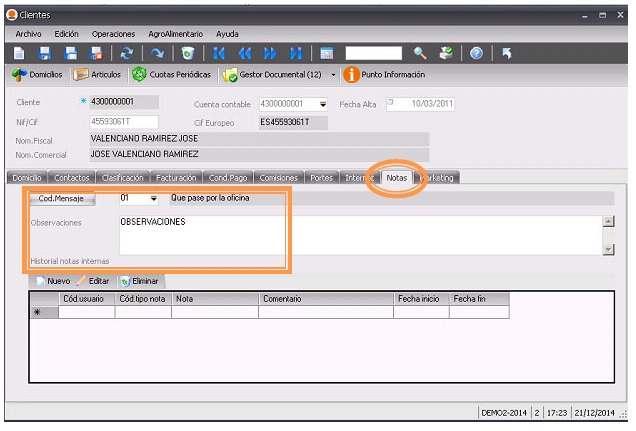The image size is (636, 431).
Task: Click the refresh arrows toolbar icon
Action: pos(126,53)
